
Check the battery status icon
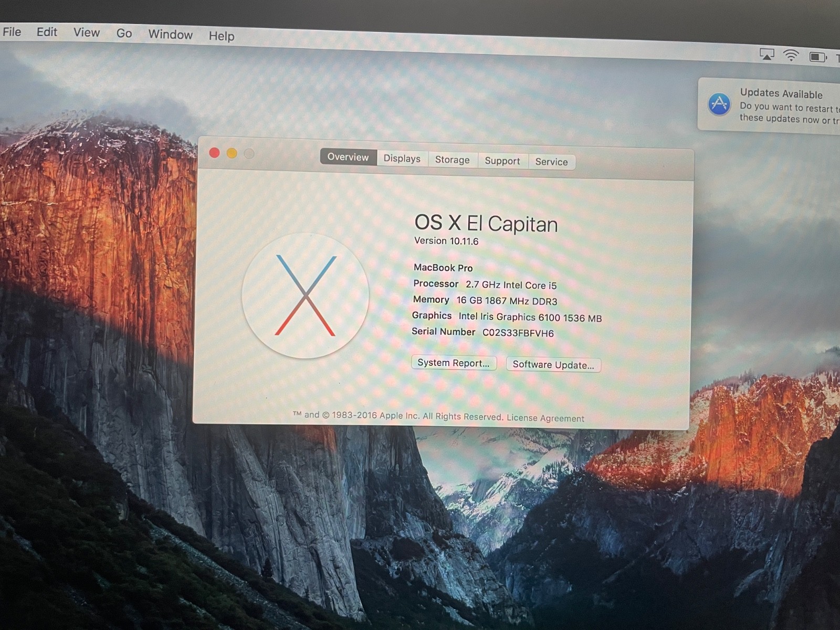tap(818, 57)
